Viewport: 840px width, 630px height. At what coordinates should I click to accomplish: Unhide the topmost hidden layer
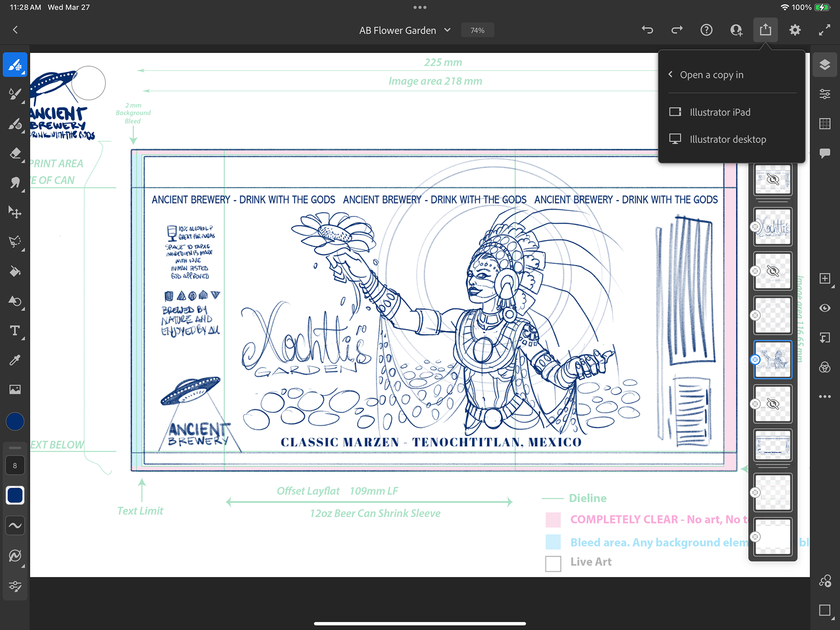773,179
